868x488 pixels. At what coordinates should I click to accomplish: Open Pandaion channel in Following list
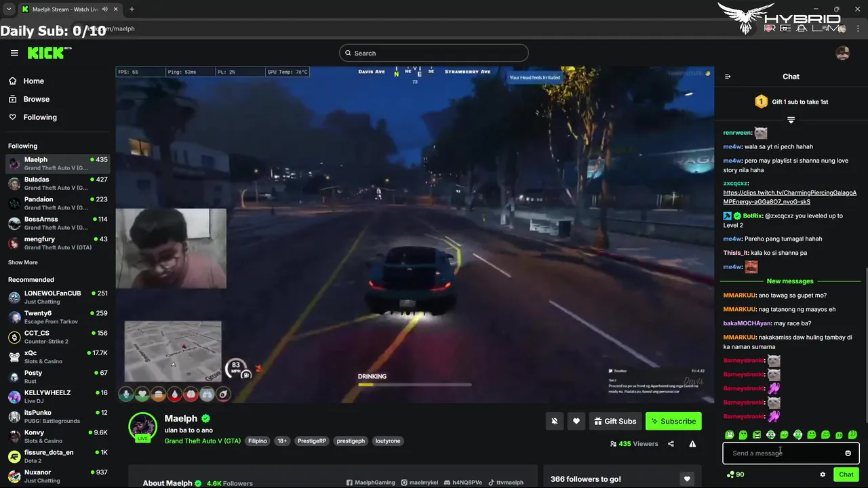[58, 203]
